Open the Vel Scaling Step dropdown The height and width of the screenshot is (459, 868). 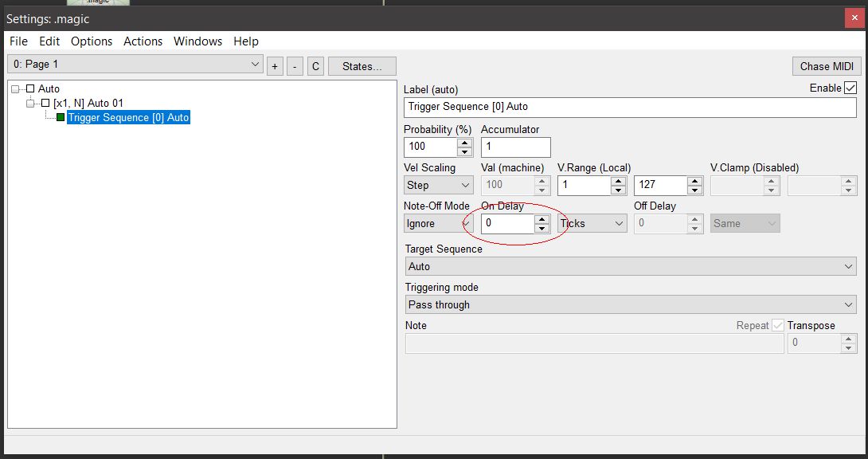[x=439, y=186]
